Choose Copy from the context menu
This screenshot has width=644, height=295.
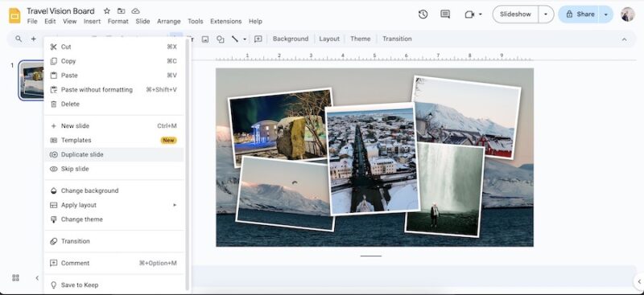coord(114,61)
